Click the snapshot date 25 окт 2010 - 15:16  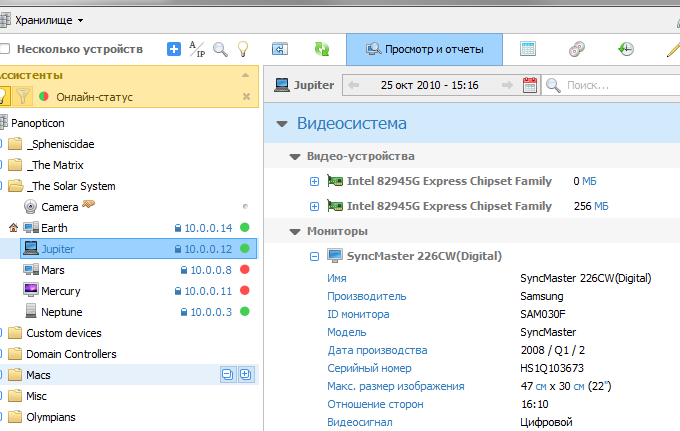pyautogui.click(x=430, y=85)
